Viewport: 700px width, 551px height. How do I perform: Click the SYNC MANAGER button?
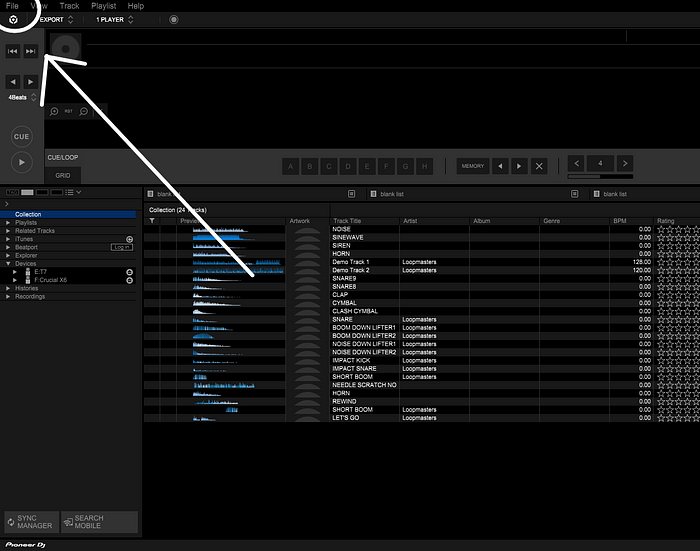(31, 522)
